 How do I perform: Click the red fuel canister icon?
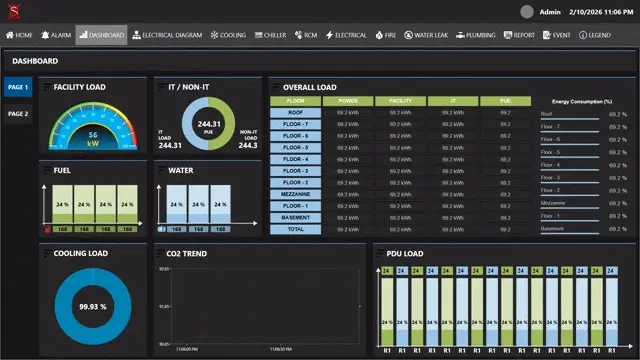[47, 229]
